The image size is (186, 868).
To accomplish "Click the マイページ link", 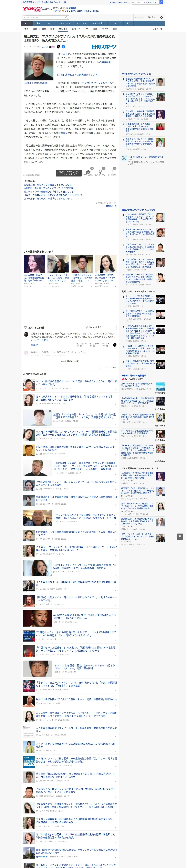I will pos(139,17).
